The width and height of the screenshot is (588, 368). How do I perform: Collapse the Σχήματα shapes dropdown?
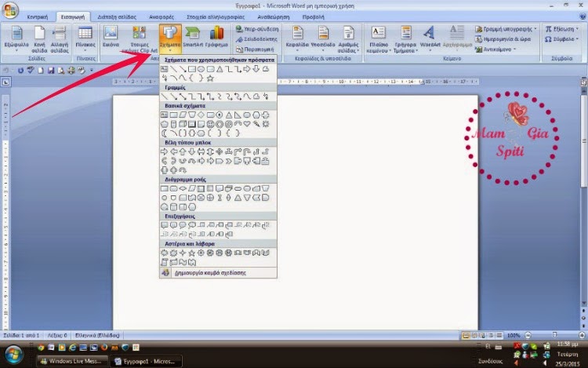pyautogui.click(x=170, y=39)
